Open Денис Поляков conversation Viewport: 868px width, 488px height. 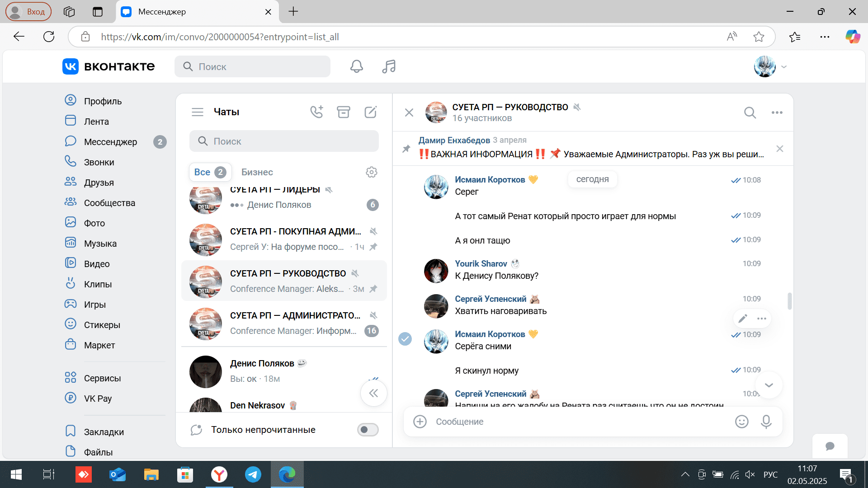click(284, 371)
